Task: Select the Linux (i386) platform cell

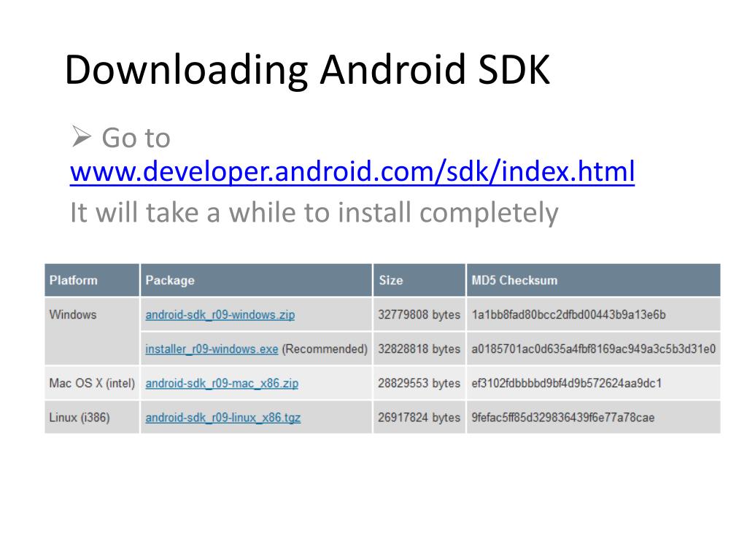Action: (x=92, y=417)
